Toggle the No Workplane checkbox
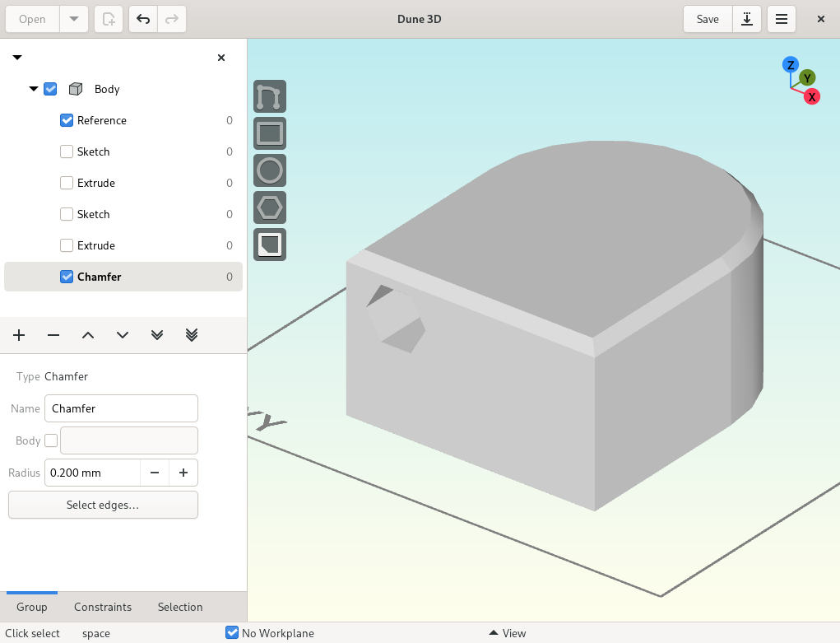Screen dimensions: 840x643 point(232,632)
